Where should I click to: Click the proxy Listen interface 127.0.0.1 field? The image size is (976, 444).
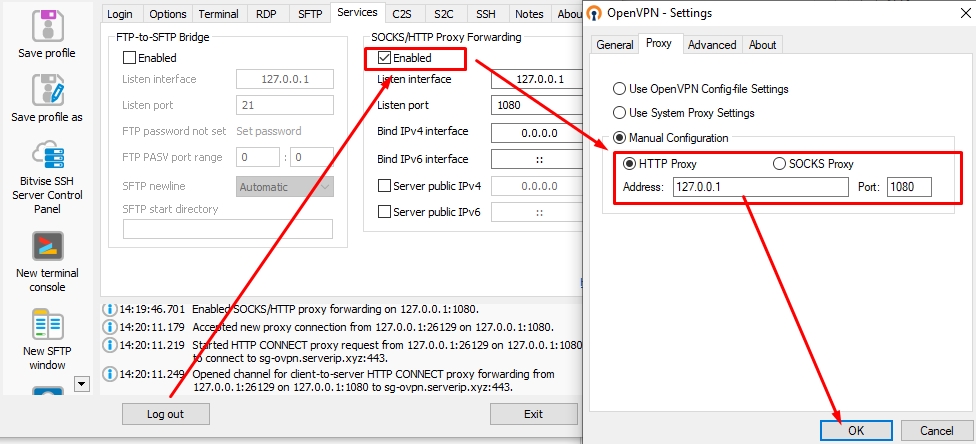tap(537, 79)
